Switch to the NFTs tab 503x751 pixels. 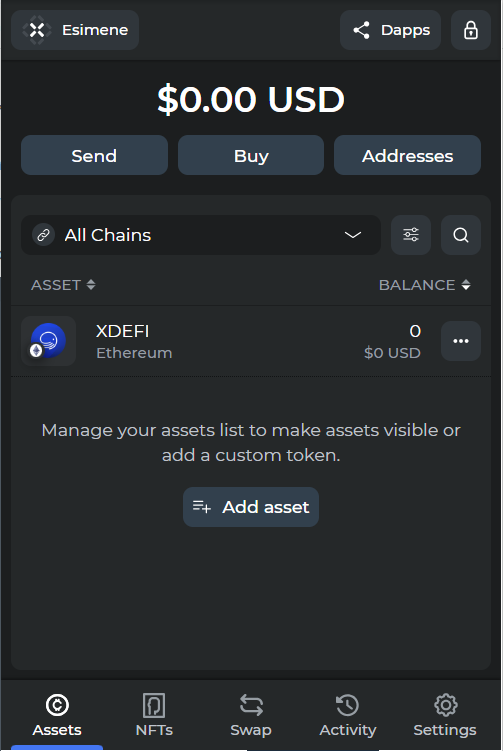[154, 715]
